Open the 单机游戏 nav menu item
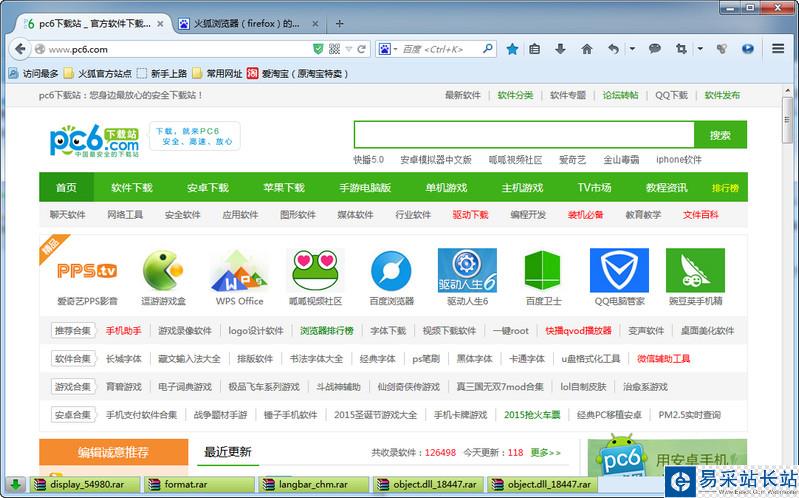799x498 pixels. (446, 188)
